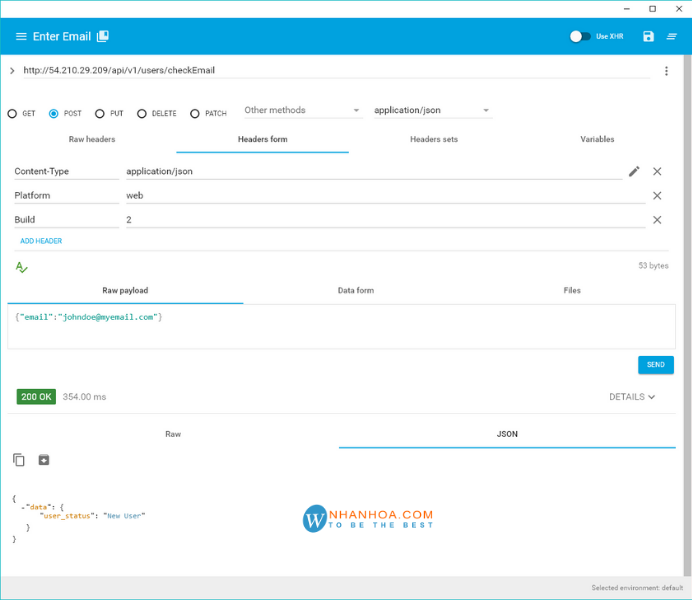Open the Other methods dropdown
Screen dimensions: 692x600
(x=302, y=111)
